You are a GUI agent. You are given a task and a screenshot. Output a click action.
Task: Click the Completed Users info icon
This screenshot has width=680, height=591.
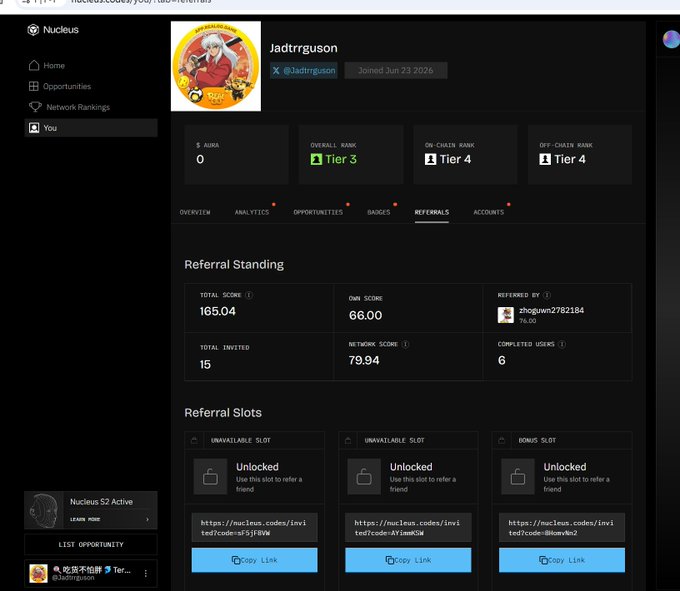(562, 344)
